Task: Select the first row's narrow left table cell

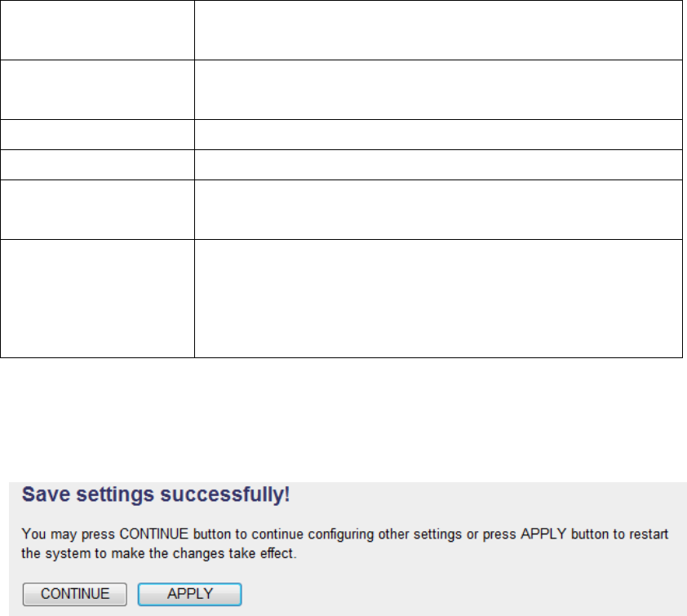Action: pos(98,29)
